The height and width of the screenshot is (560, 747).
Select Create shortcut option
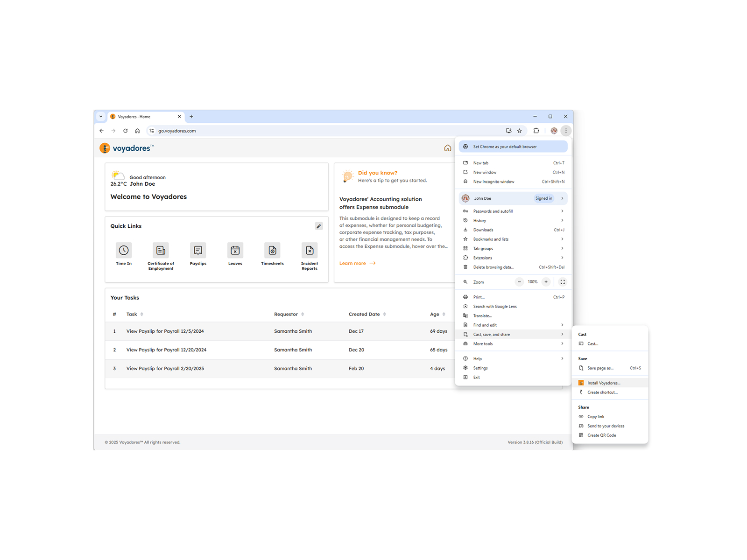pyautogui.click(x=610, y=392)
